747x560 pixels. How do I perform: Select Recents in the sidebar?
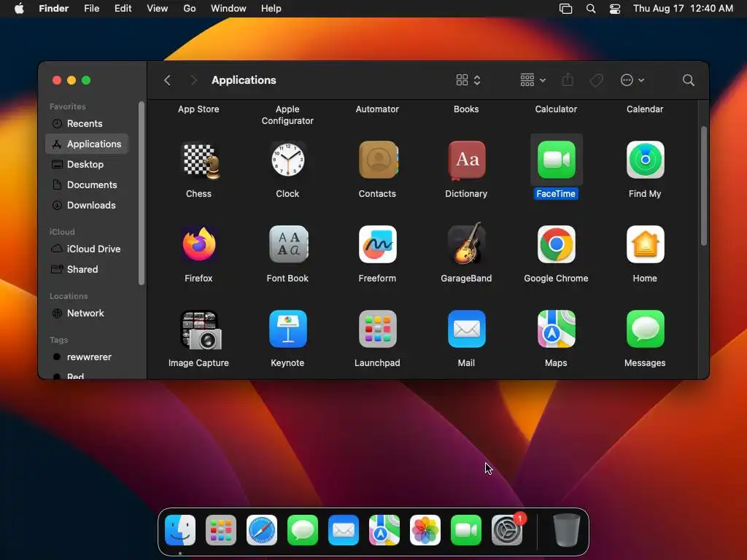tap(87, 124)
